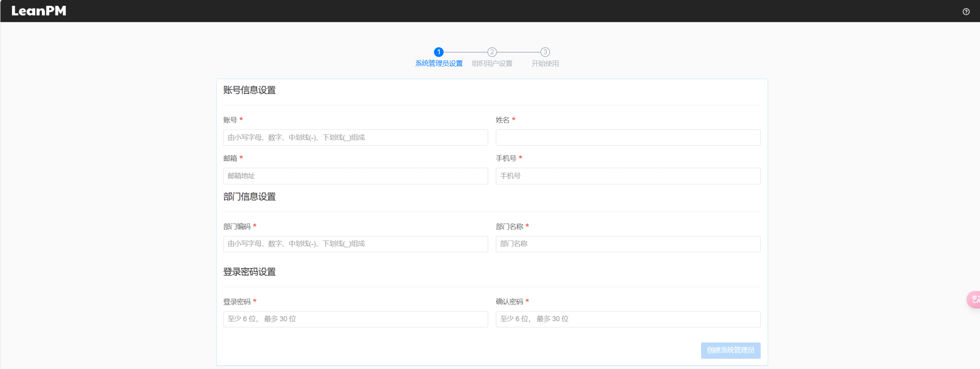Click the pink translate floating icon
The height and width of the screenshot is (369, 980).
click(974, 299)
